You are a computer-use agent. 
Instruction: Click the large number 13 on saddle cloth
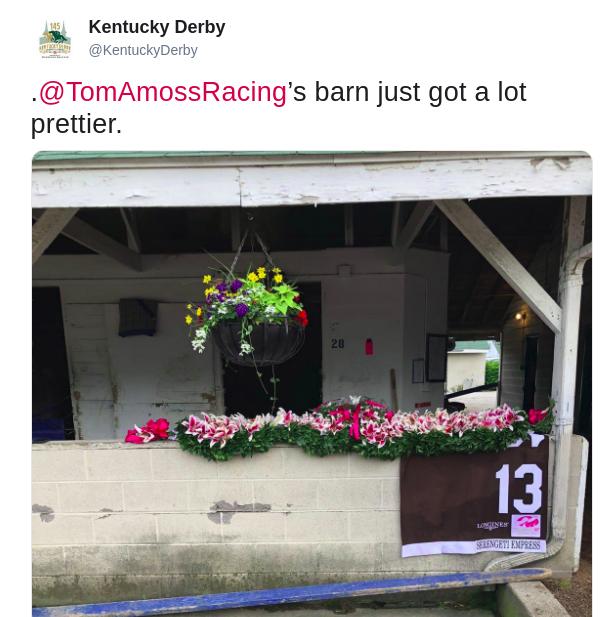point(519,489)
